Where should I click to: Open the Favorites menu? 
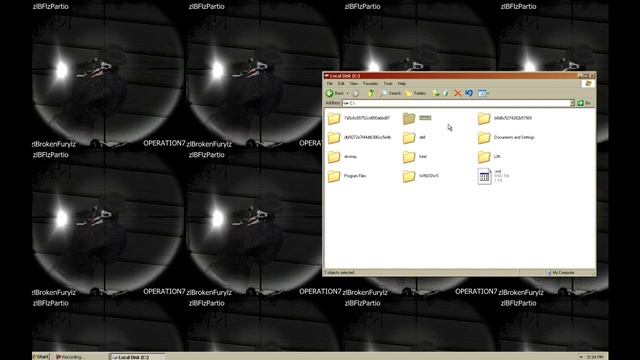tap(370, 84)
